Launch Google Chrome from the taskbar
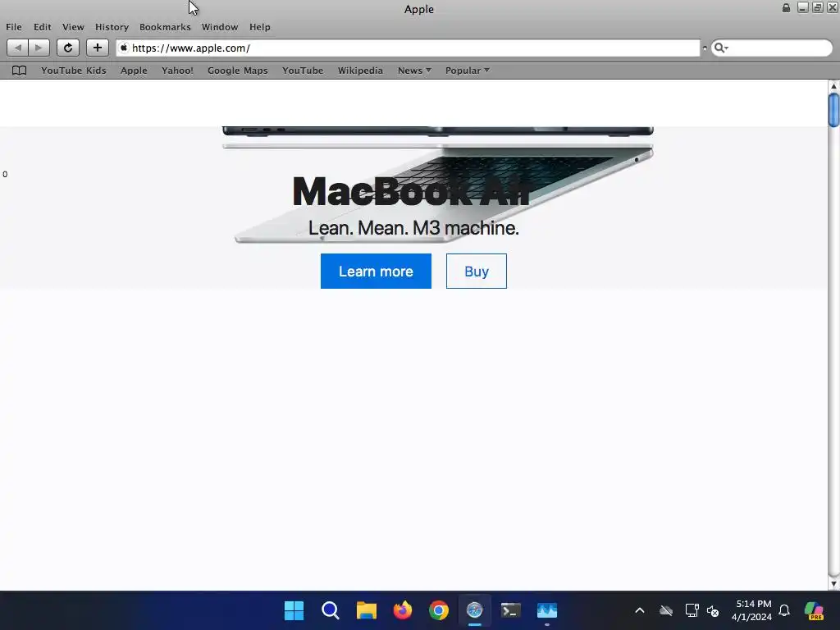The height and width of the screenshot is (630, 840). (438, 610)
